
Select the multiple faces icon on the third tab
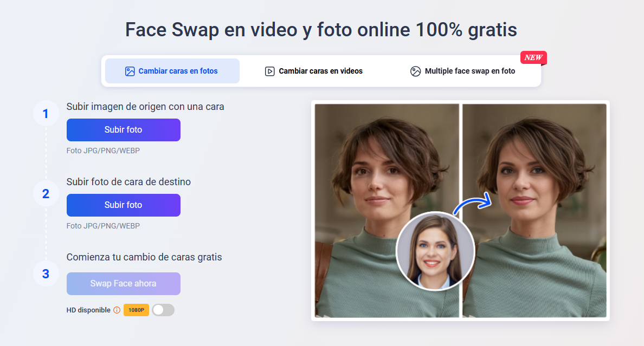click(416, 70)
